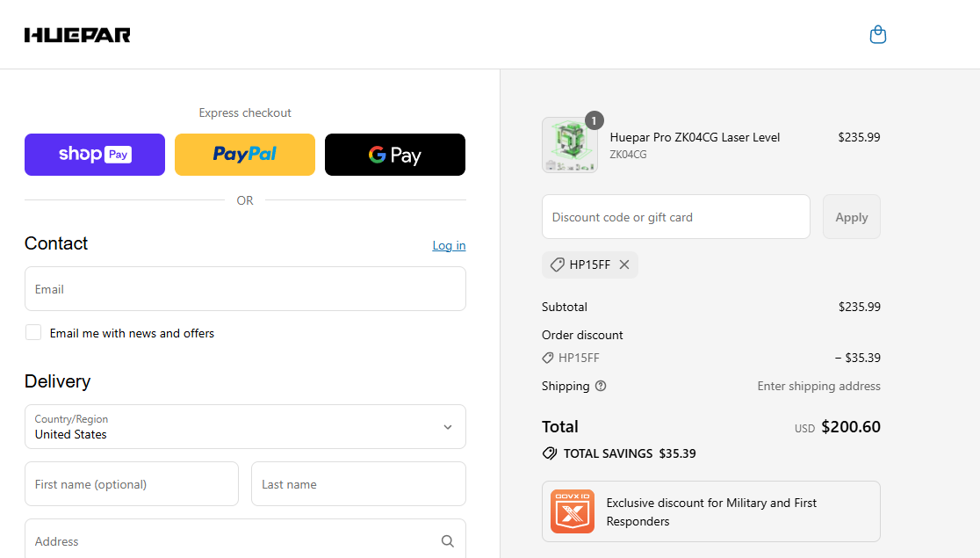Click the Contact section heading
Image resolution: width=980 pixels, height=558 pixels.
56,243
